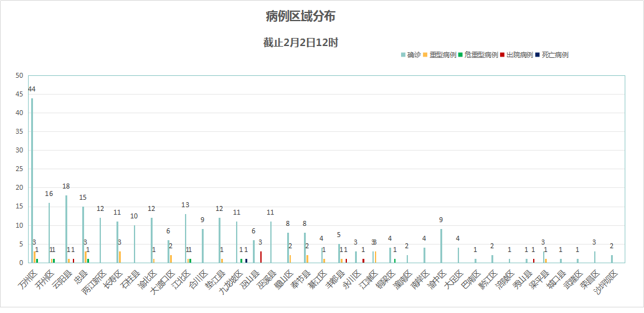Click the data label 44 above 万州区

click(32, 89)
